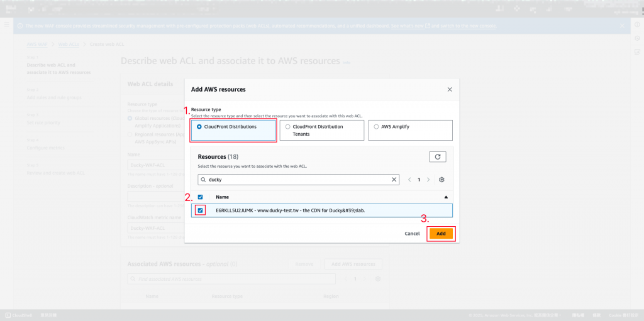Toggle the select-all checkbox in Name header
Screen dimensions: 644x321
coord(201,197)
